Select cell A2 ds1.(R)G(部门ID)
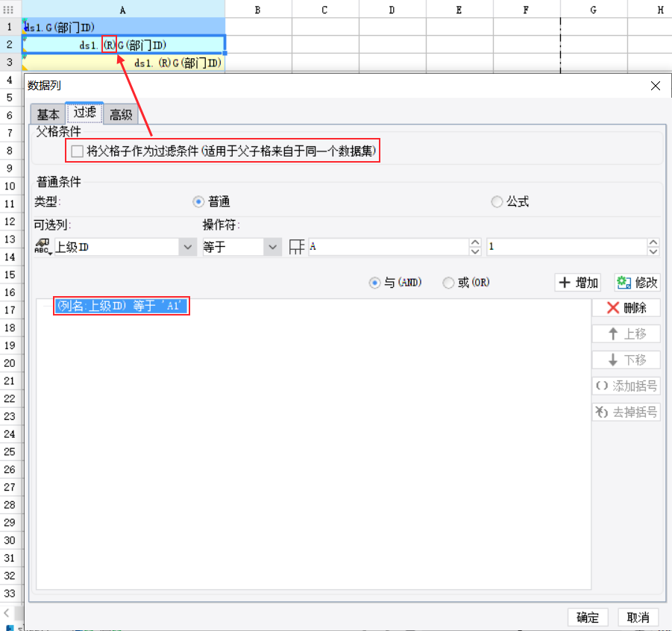This screenshot has height=631, width=672. pos(123,45)
